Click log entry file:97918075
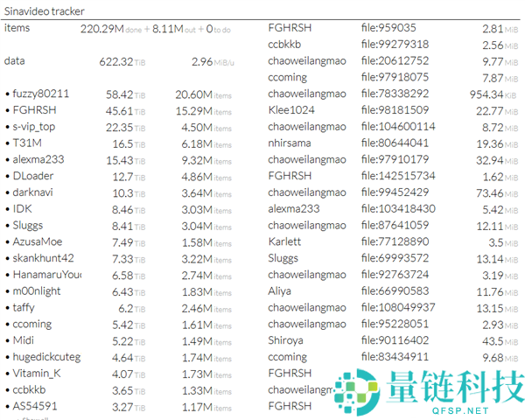This screenshot has width=525, height=420. tap(395, 77)
